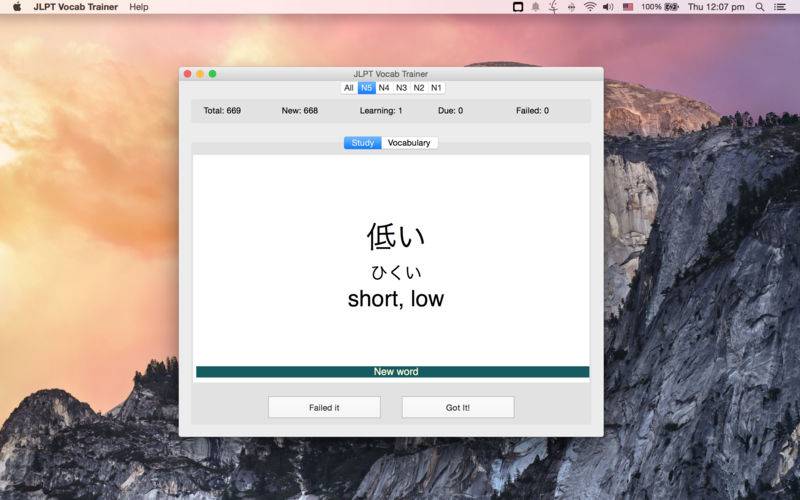Click the Thu 12:07 pm clock
Image resolution: width=800 pixels, height=500 pixels.
tap(716, 7)
